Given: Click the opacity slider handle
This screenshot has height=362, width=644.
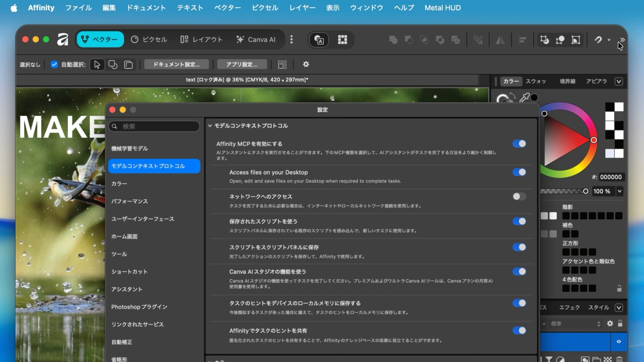Looking at the screenshot, I should [x=586, y=191].
